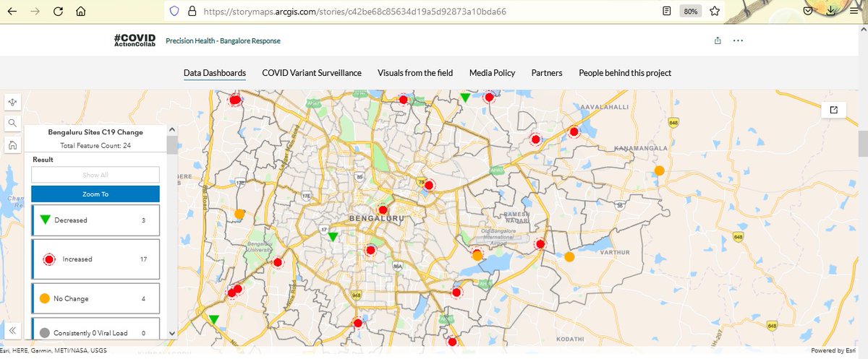This screenshot has height=359, width=868.
Task: Filter by the Decreased result row
Action: coord(95,220)
